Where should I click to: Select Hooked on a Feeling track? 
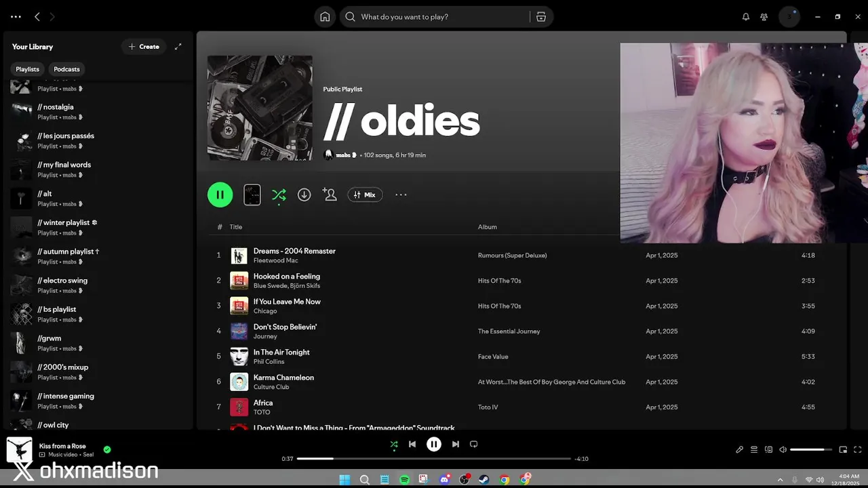click(287, 276)
